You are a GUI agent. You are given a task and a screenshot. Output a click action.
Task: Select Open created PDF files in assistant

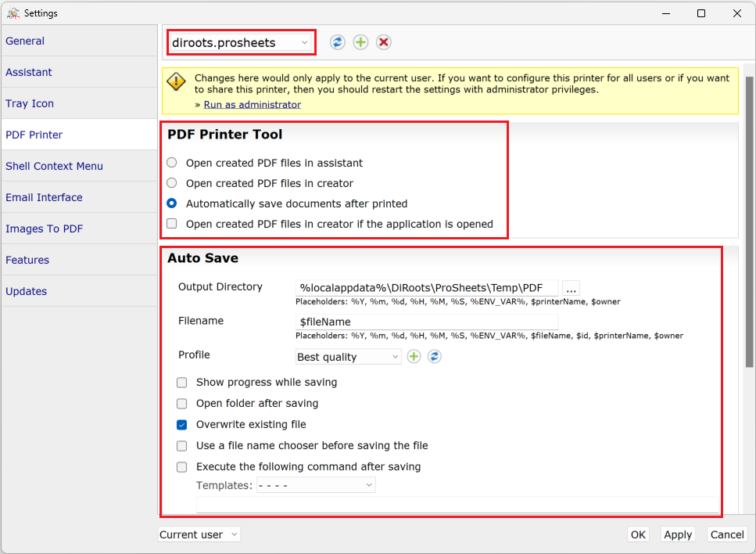[172, 163]
